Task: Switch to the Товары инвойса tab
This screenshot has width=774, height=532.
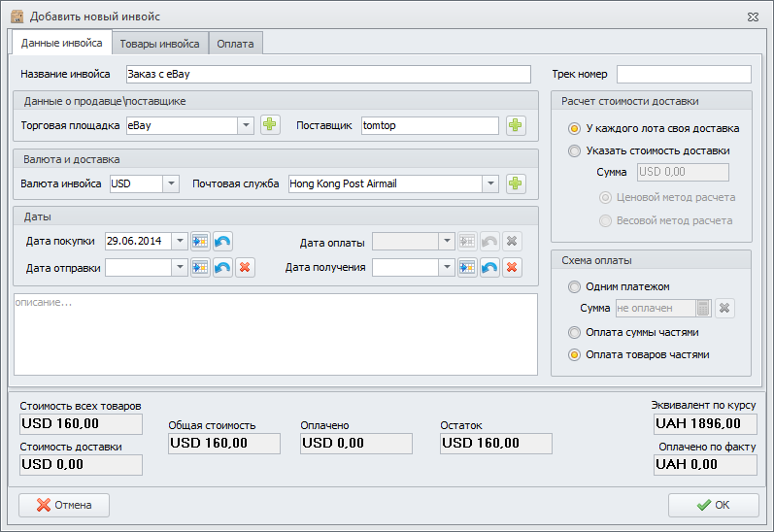Action: (160, 44)
